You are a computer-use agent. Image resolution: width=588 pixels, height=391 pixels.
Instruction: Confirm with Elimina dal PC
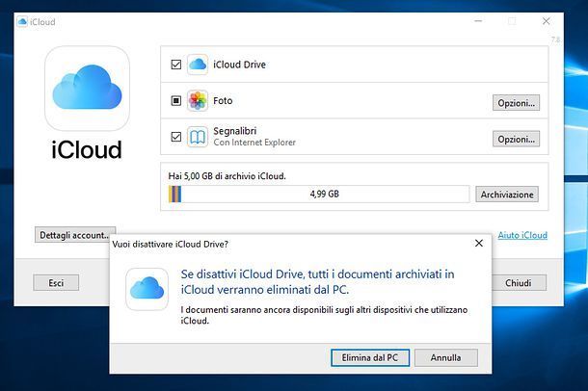pyautogui.click(x=370, y=357)
